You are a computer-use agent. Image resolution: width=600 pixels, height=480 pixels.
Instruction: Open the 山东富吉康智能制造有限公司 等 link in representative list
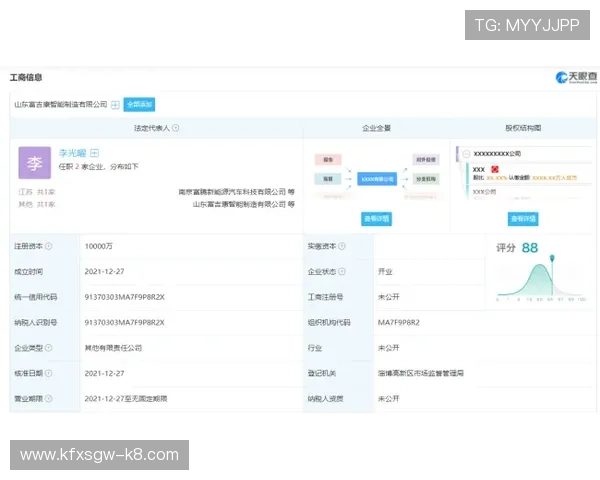coord(243,204)
